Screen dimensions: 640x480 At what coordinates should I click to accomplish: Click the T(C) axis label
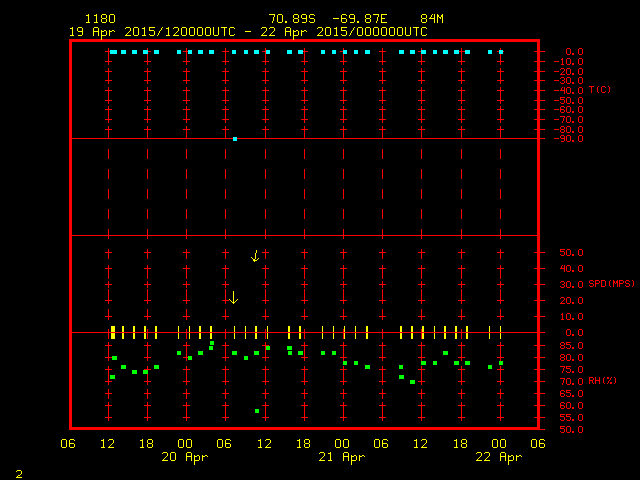pyautogui.click(x=600, y=90)
